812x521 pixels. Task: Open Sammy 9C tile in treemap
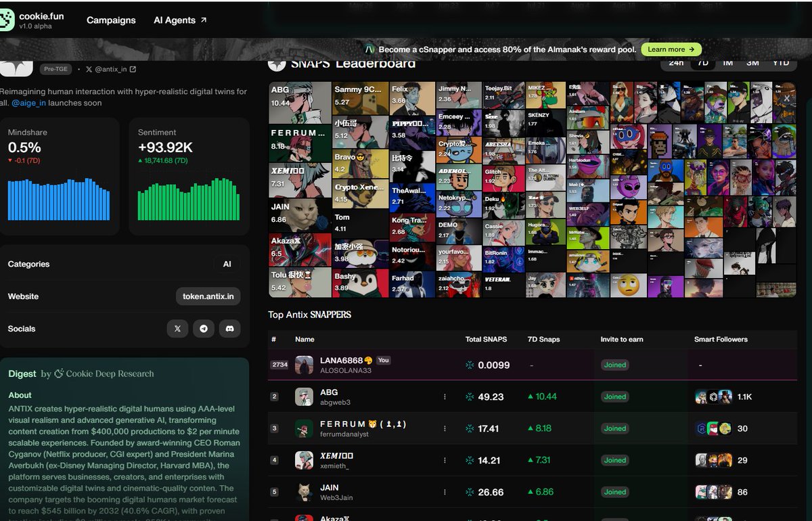361,99
